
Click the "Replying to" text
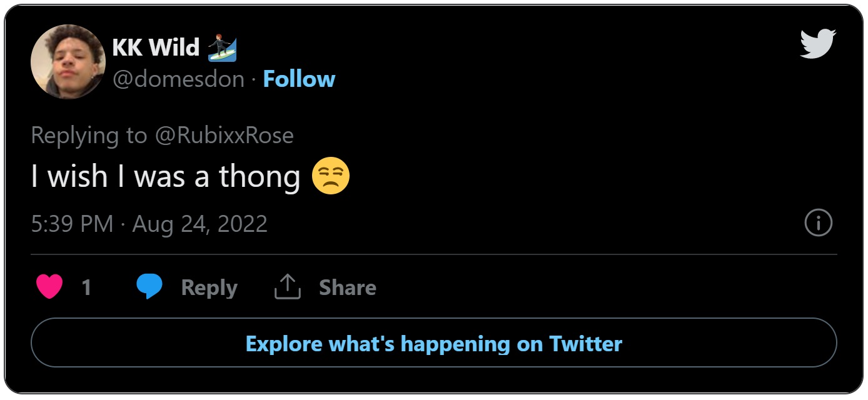click(89, 136)
